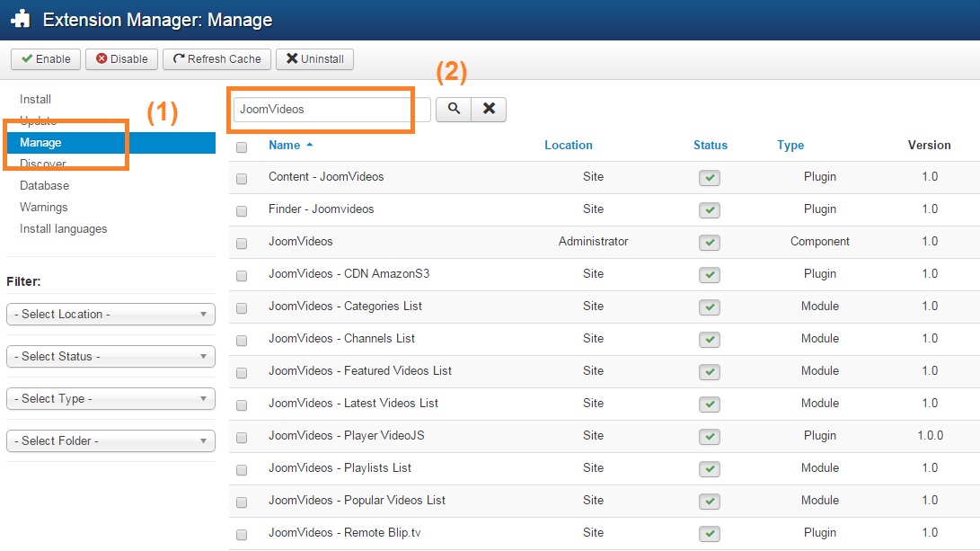Screen dimensions: 980x551
Task: Open the Database sidebar item
Action: (x=44, y=186)
